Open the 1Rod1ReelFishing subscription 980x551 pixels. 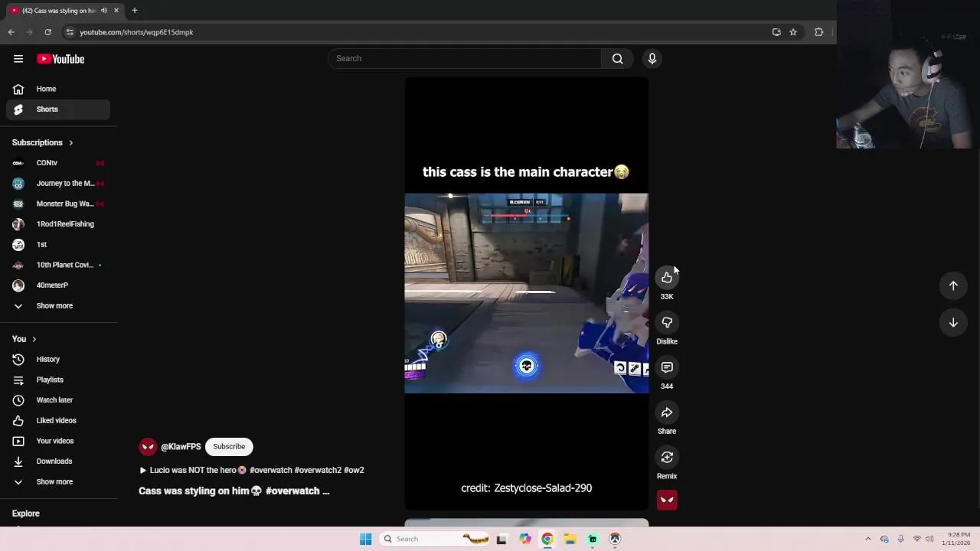coord(58,224)
